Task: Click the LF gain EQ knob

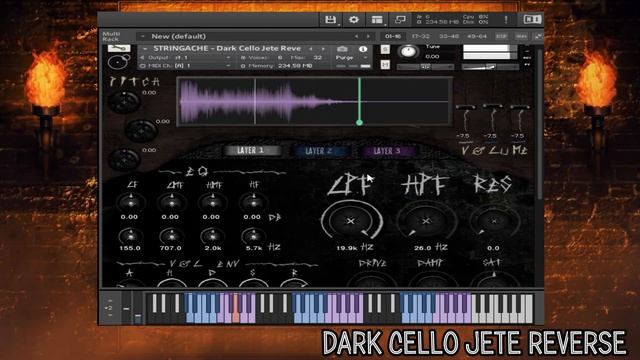Action: [131, 202]
